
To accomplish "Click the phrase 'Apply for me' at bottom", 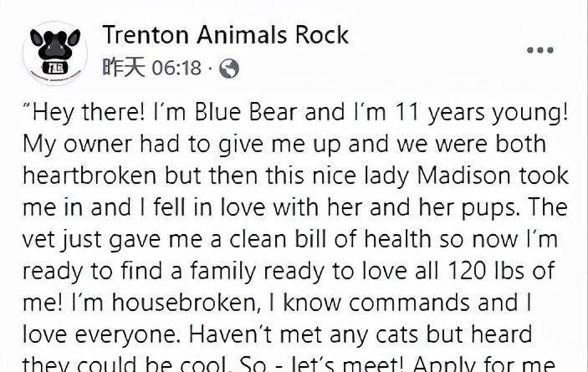I will point(484,364).
